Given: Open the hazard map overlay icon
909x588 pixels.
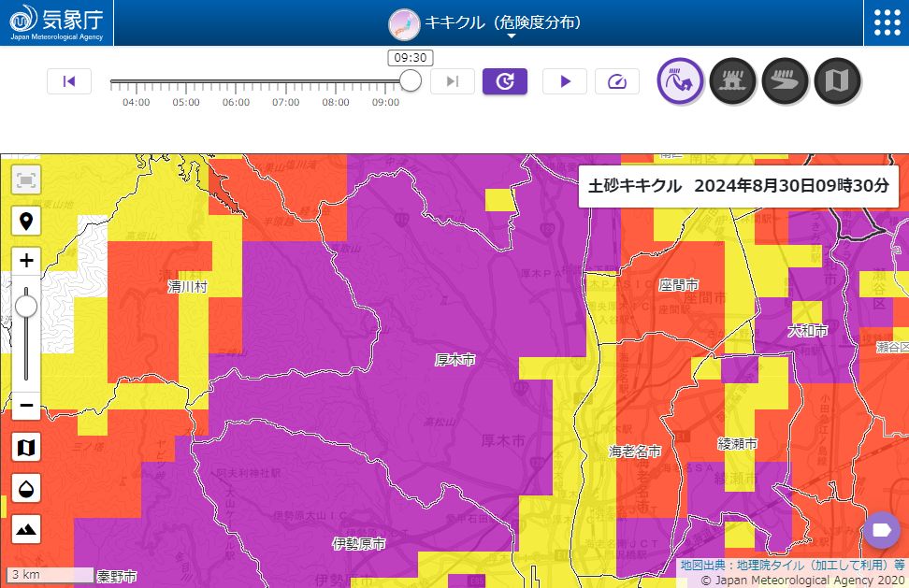Looking at the screenshot, I should click(838, 81).
